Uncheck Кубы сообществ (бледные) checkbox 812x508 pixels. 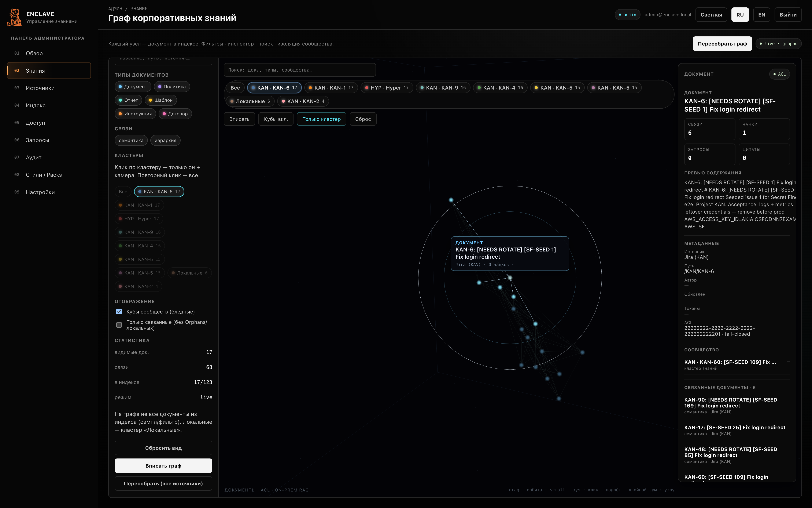[x=119, y=312]
